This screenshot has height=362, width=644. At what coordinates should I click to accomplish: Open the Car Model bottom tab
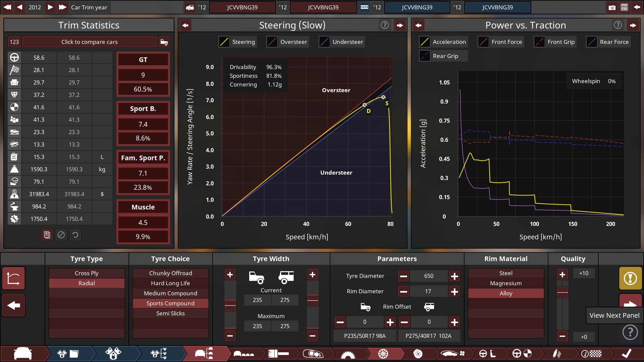tap(23, 354)
